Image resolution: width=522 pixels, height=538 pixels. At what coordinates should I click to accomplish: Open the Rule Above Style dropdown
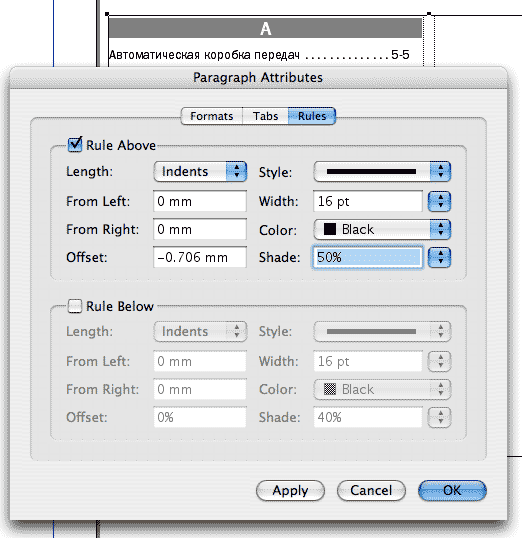click(382, 172)
